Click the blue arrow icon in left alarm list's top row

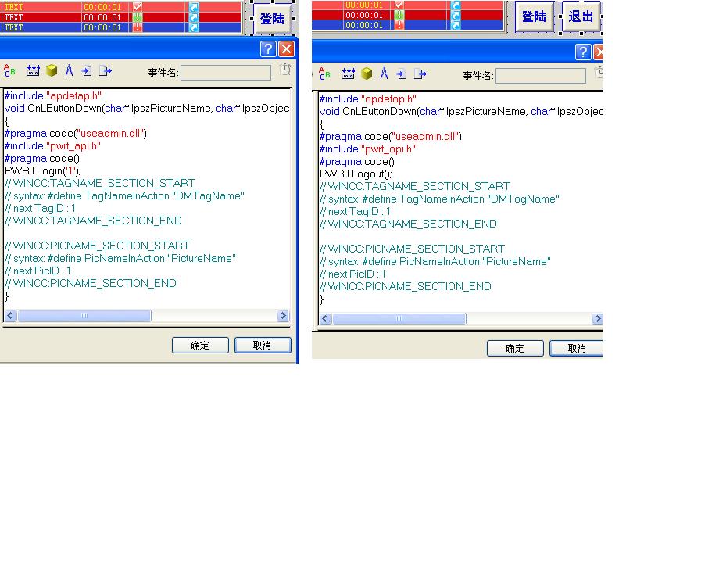coord(194,7)
